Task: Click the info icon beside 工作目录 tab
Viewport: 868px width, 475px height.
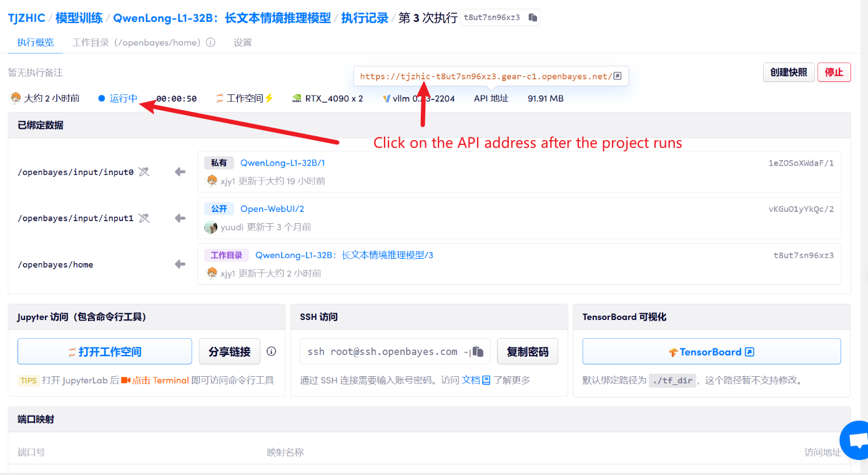Action: (x=210, y=43)
